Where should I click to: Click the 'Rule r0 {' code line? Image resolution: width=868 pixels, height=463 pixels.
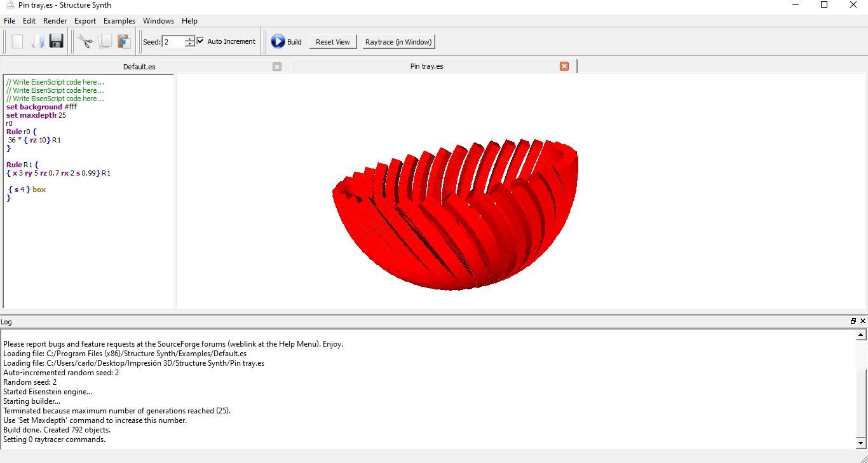click(22, 132)
